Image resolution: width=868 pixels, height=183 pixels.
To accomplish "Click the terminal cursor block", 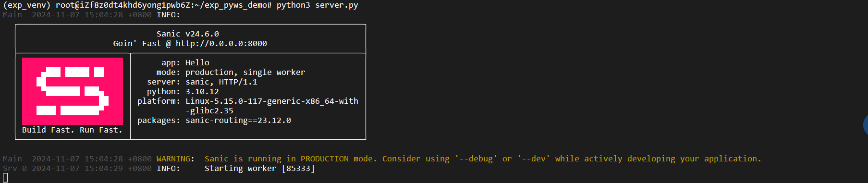I will [5, 178].
